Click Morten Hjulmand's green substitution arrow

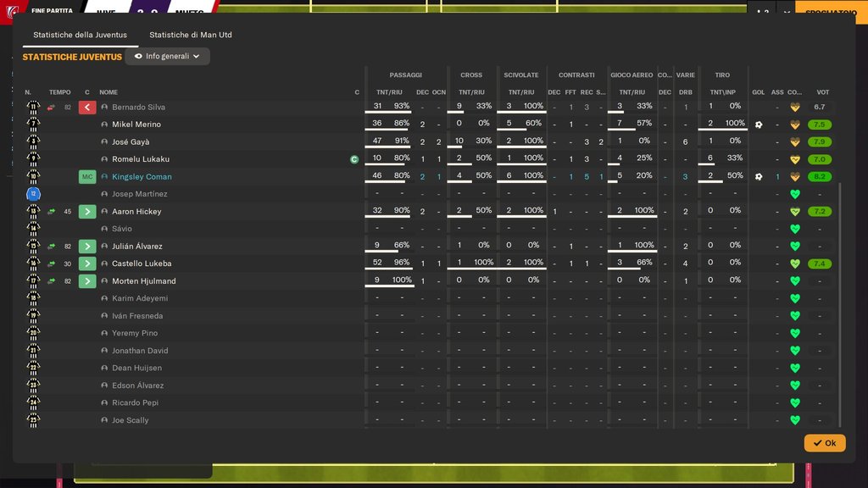tap(87, 281)
